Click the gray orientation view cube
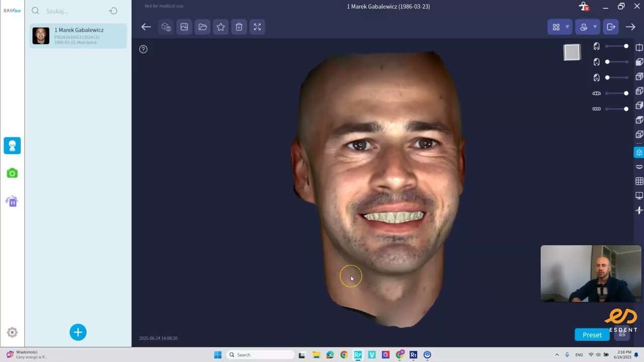Image resolution: width=644 pixels, height=362 pixels. pos(572,52)
